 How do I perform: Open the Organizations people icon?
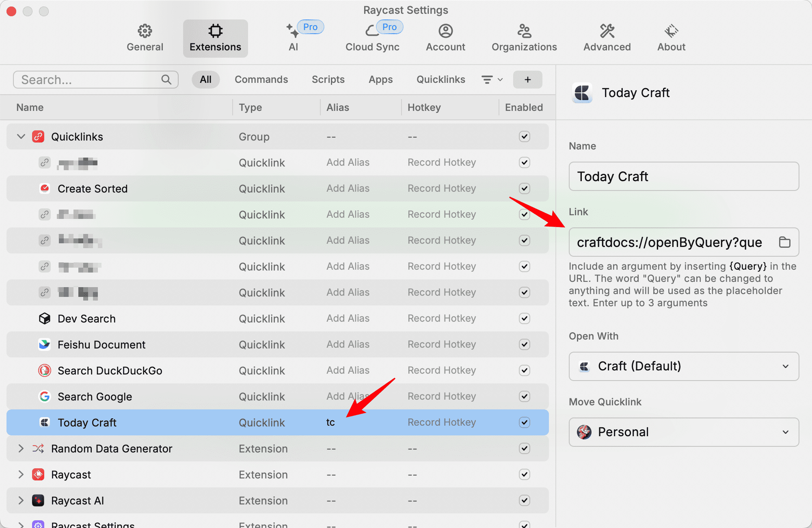coord(524,30)
